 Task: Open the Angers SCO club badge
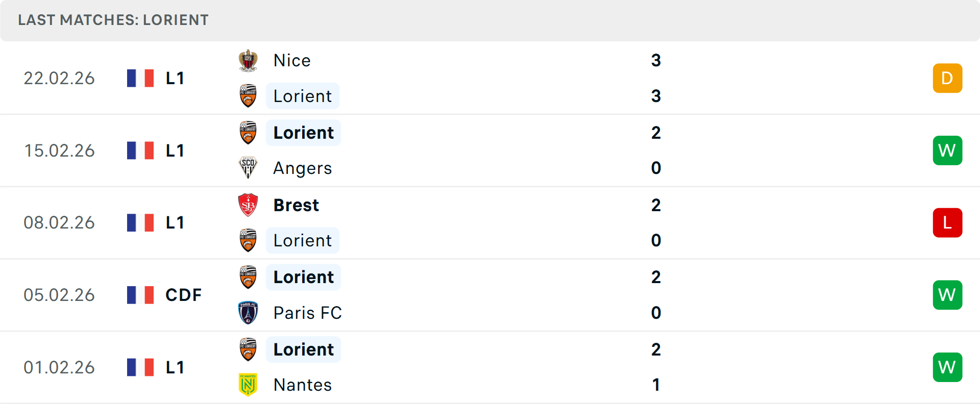pyautogui.click(x=248, y=168)
